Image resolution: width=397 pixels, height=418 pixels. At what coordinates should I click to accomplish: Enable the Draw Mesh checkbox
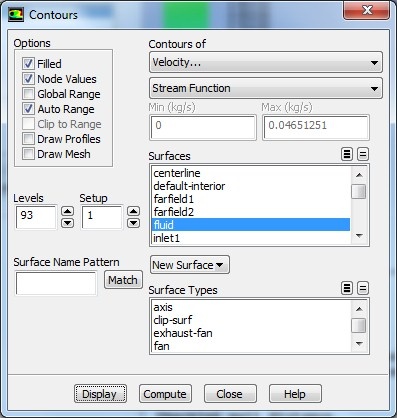pyautogui.click(x=28, y=154)
